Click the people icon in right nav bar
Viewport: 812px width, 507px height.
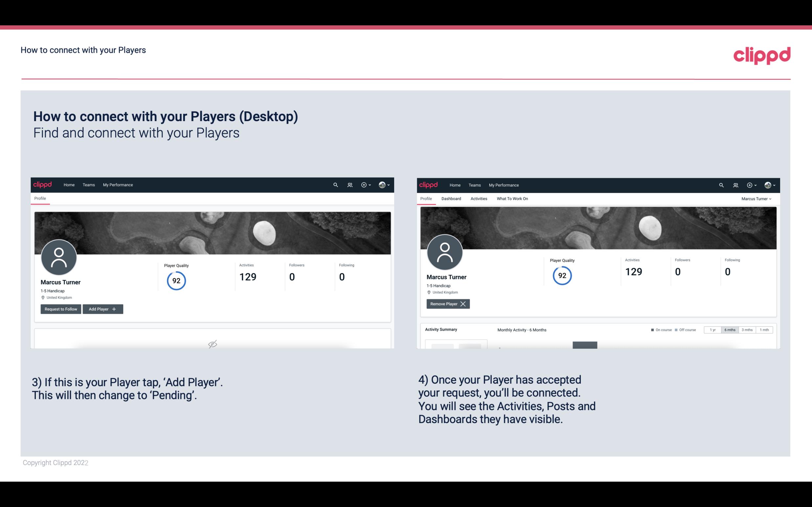tap(735, 184)
